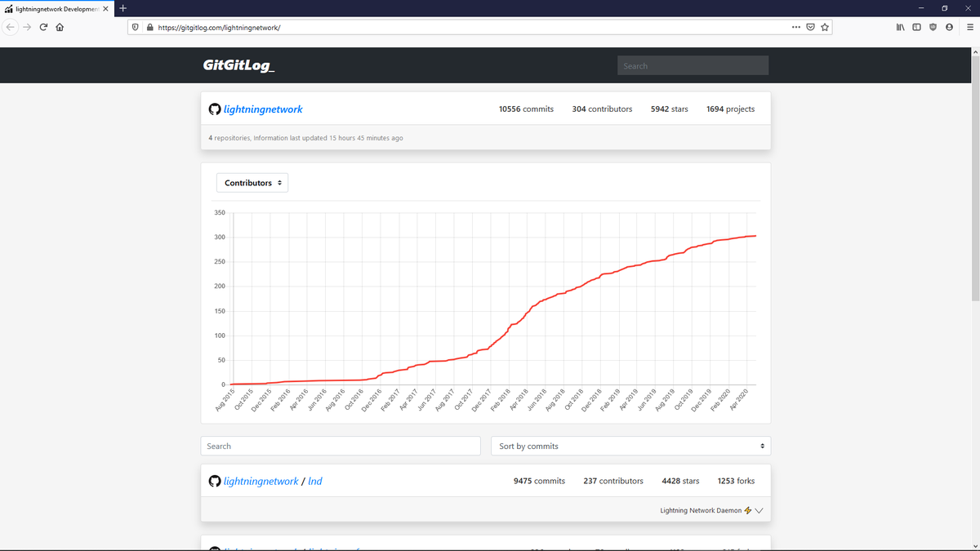Open a new tab with plus icon

click(122, 8)
